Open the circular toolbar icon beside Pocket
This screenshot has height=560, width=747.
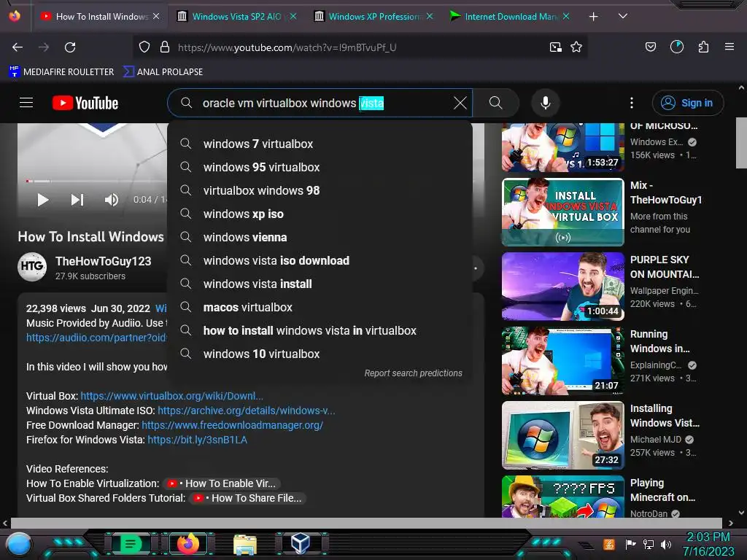[677, 47]
